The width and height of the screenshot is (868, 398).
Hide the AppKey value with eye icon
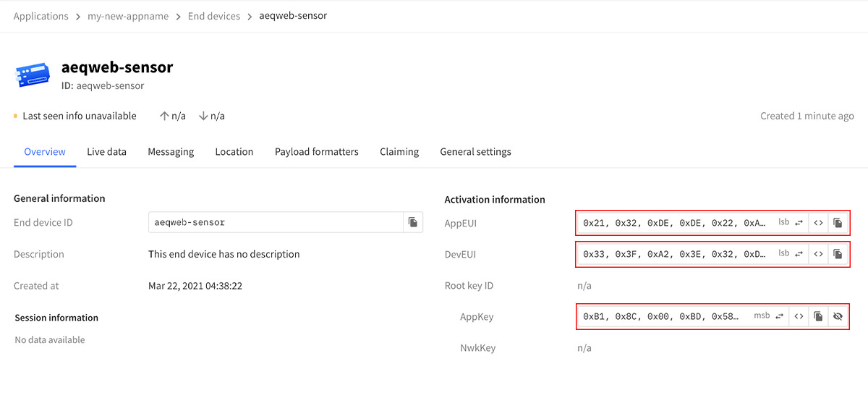(838, 316)
